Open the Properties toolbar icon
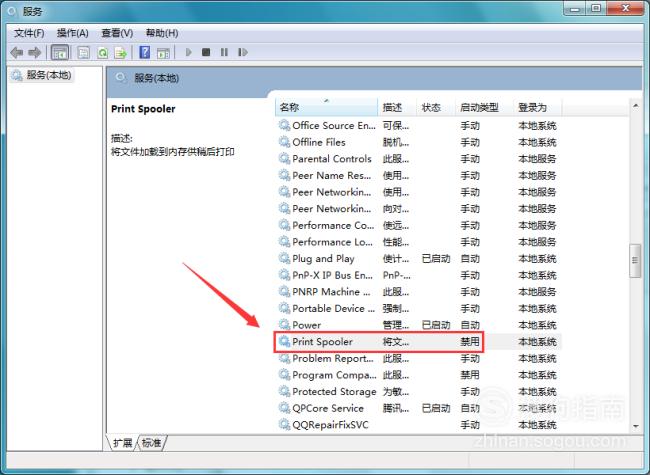Screen dimensions: 650x475 click(83, 53)
